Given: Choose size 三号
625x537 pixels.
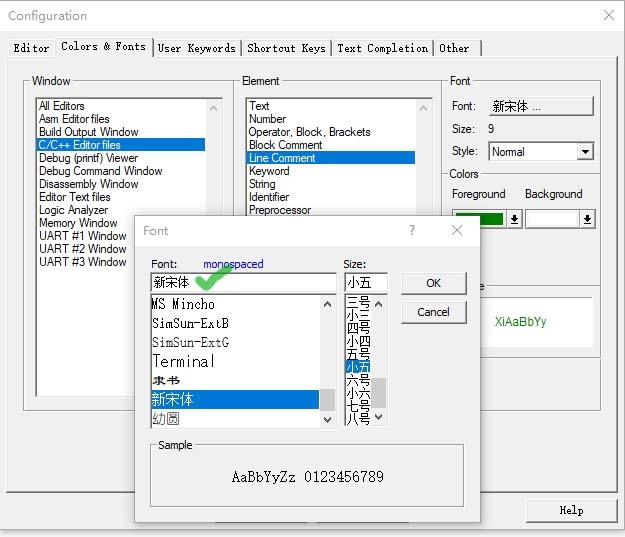Looking at the screenshot, I should point(358,302).
